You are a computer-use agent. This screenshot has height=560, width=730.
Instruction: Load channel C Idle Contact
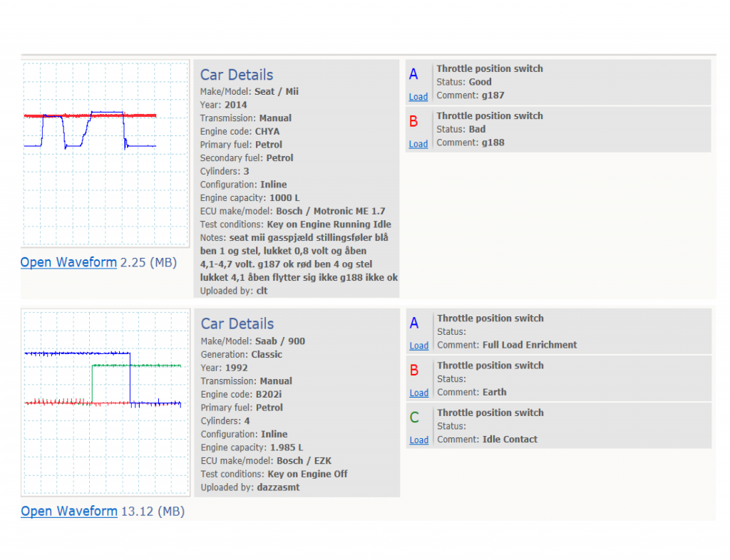(x=419, y=440)
